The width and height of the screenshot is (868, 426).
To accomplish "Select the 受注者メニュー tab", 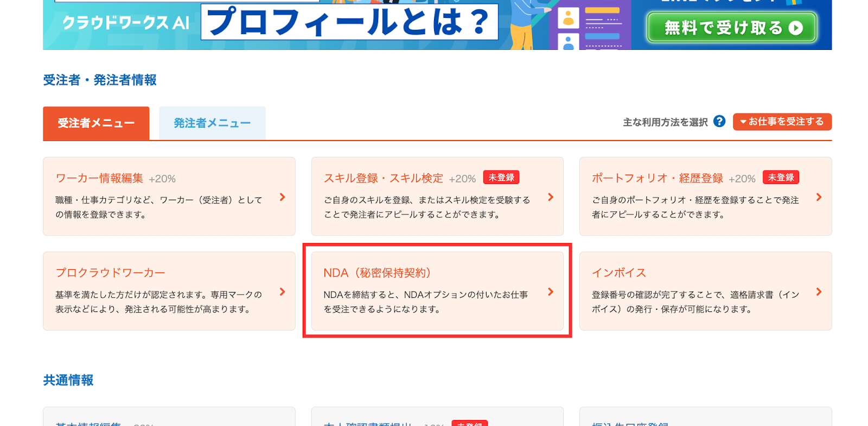I will [96, 123].
